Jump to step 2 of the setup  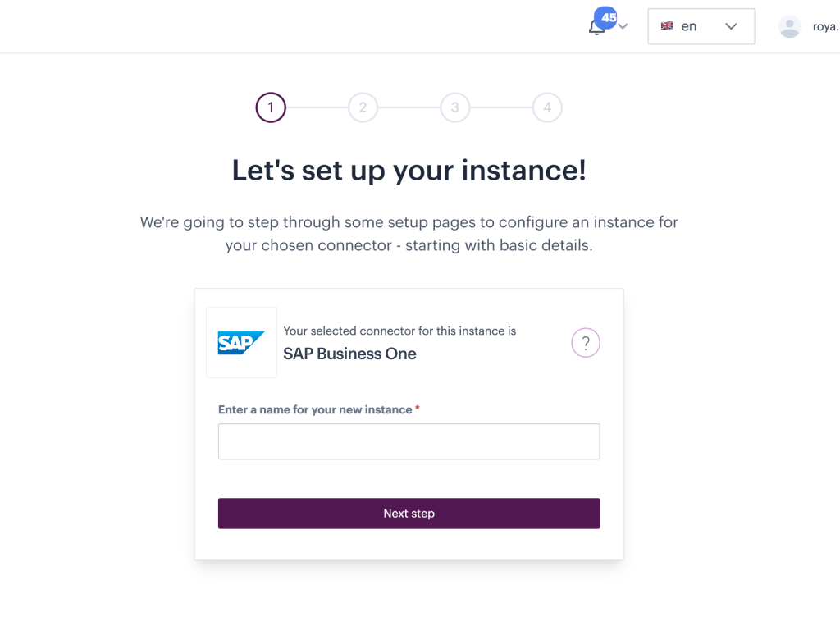click(x=363, y=107)
